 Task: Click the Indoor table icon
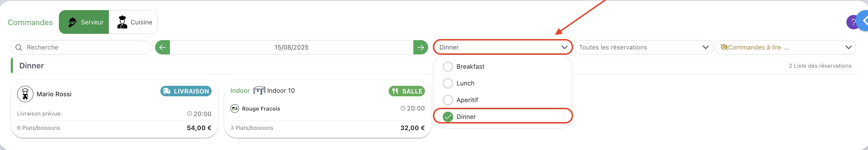[x=259, y=91]
